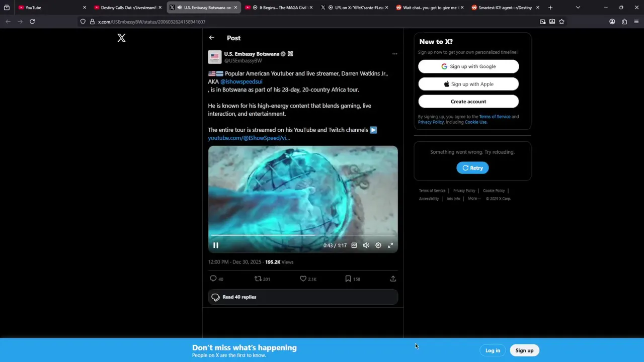
Task: Open the extensions puzzle icon
Action: 624,22
